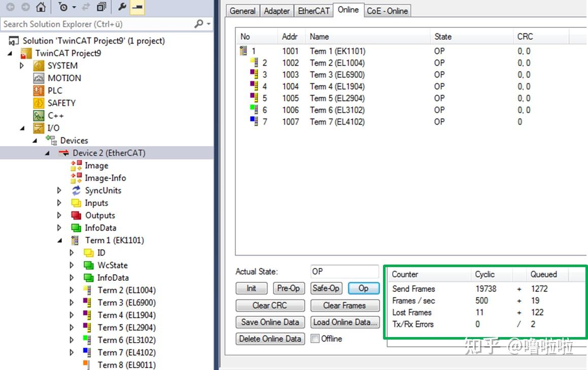Switch to the EtherCAT tab

314,11
